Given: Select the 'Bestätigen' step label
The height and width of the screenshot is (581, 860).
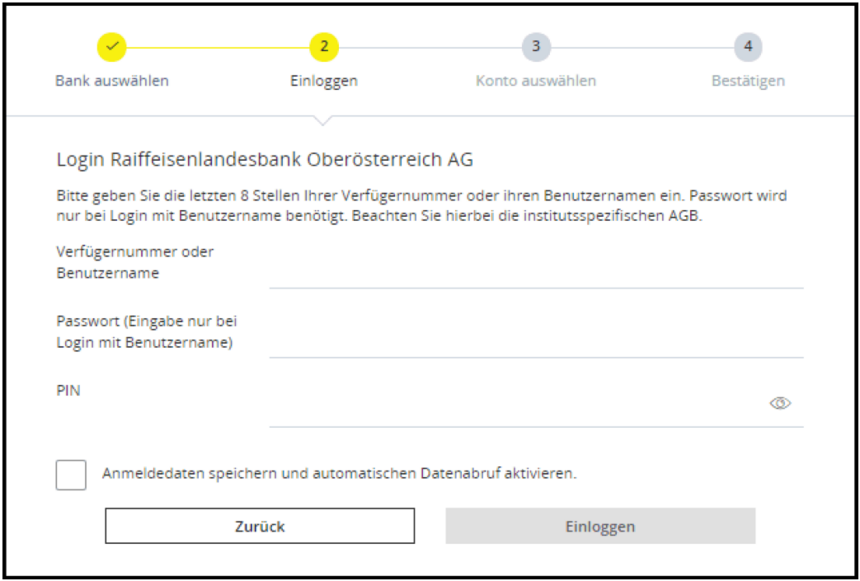Looking at the screenshot, I should [x=748, y=81].
